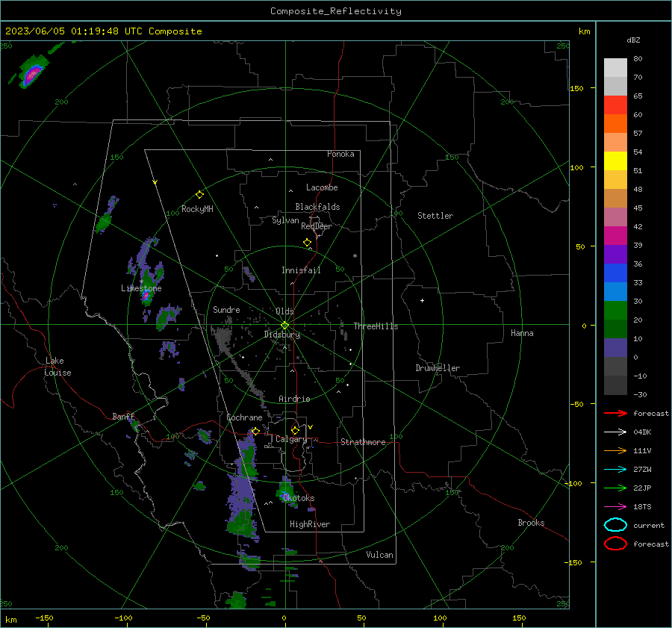Click the green 22JP arrow icon

point(615,488)
